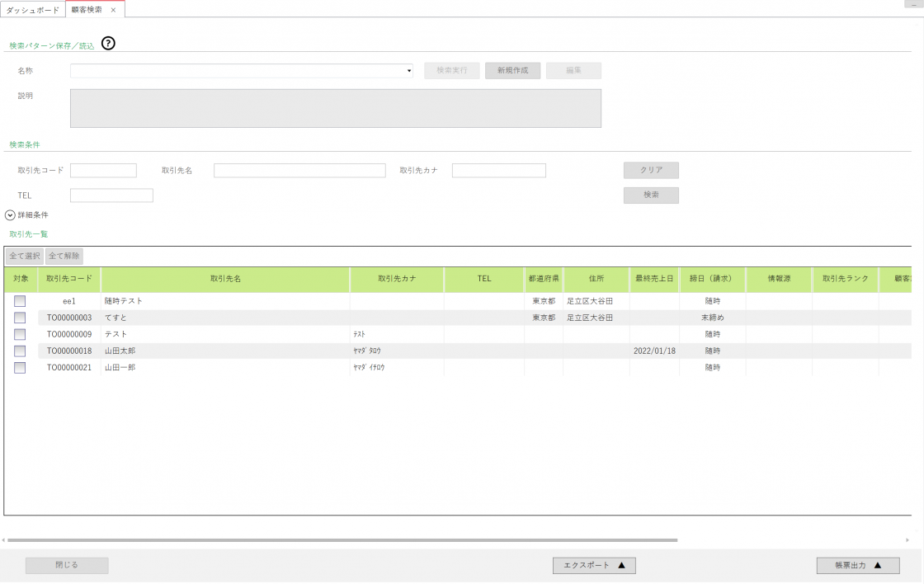
Task: Sort by the 取引先コード column header
Action: [x=69, y=279]
